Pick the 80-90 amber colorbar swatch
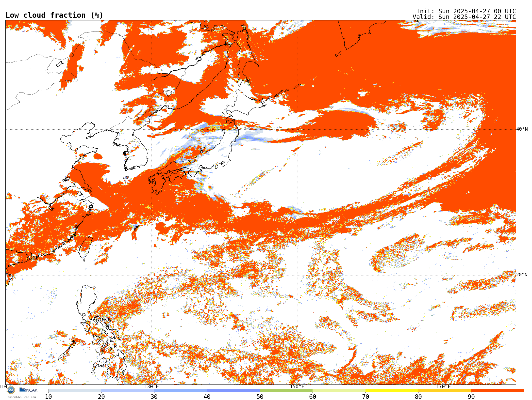 coord(445,391)
